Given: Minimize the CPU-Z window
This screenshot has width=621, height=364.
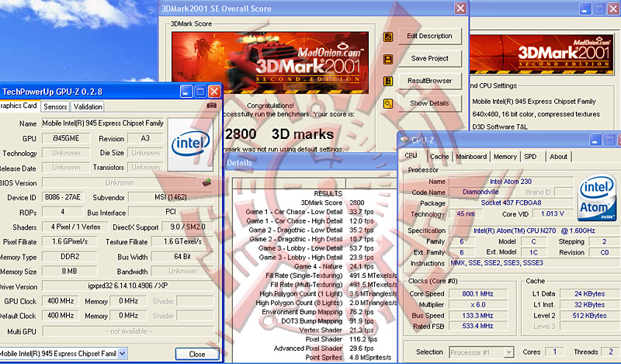Looking at the screenshot, I should click(x=595, y=140).
